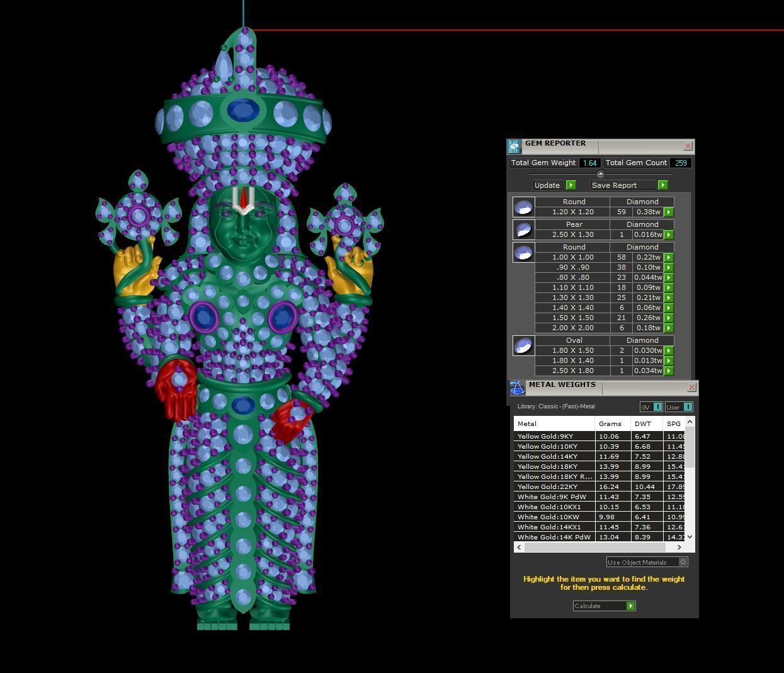The height and width of the screenshot is (673, 784).
Task: Click the Save Report button label
Action: coord(614,185)
